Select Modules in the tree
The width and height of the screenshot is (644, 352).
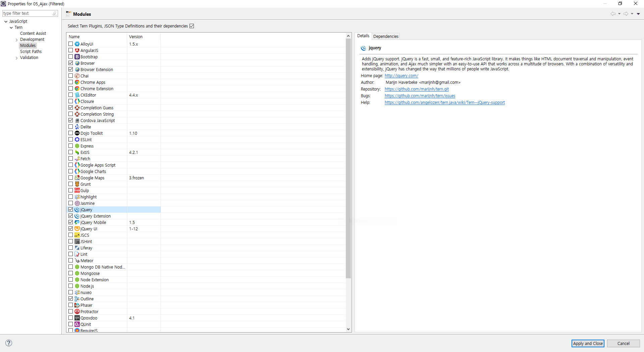pyautogui.click(x=28, y=46)
